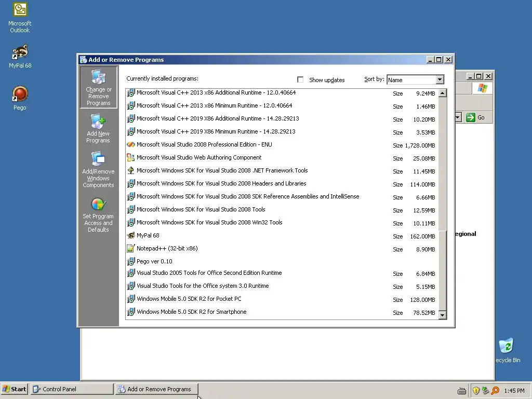This screenshot has height=399, width=532.
Task: Click Add or Remove Programs taskbar button
Action: click(157, 389)
